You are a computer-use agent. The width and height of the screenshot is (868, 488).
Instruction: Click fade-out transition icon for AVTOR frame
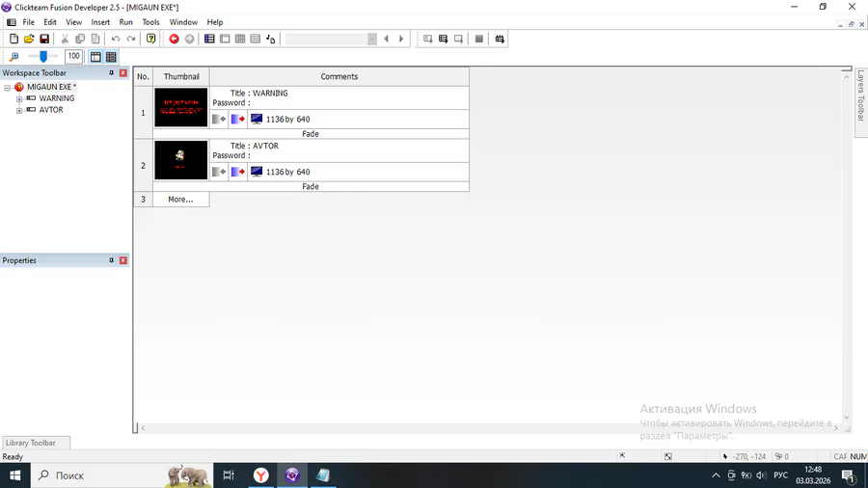(x=238, y=172)
